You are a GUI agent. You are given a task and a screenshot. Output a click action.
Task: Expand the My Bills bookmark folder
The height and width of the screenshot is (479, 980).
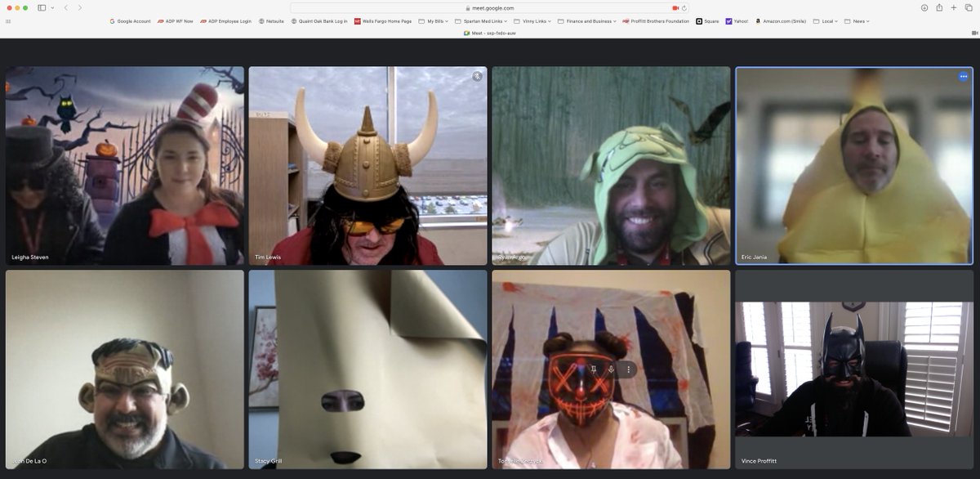432,21
